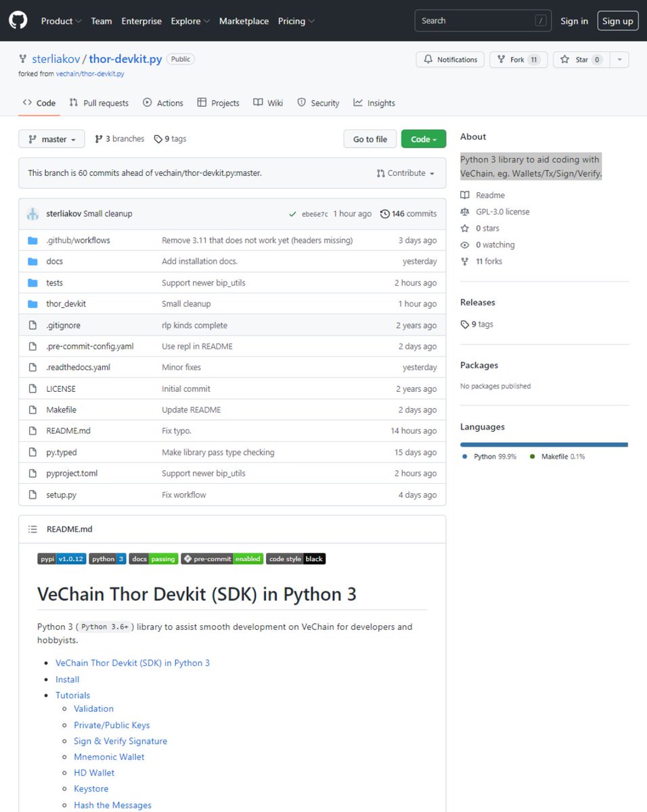The width and height of the screenshot is (647, 812).
Task: Open the .readthedocs.yaml file
Action: [x=78, y=367]
